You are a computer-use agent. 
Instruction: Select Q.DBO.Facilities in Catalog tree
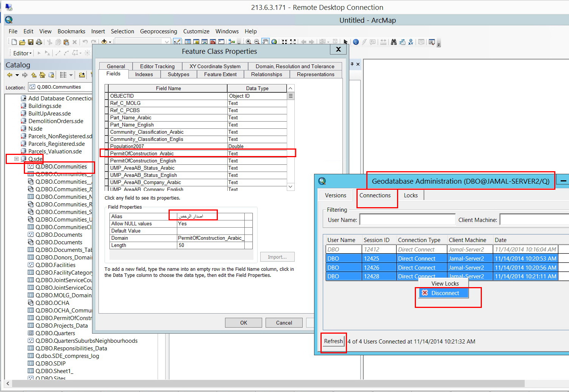click(55, 265)
